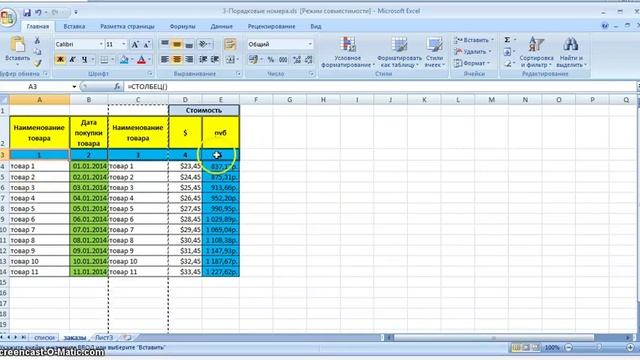640x360 pixels.
Task: Open Сортировка и фильтр menu
Action: [x=536, y=52]
